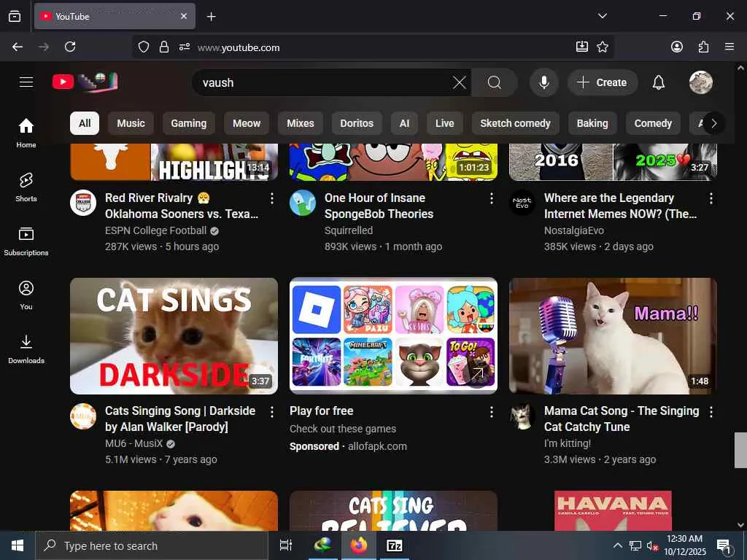Open options for Red River Rivalry video
This screenshot has width=747, height=560.
click(272, 198)
